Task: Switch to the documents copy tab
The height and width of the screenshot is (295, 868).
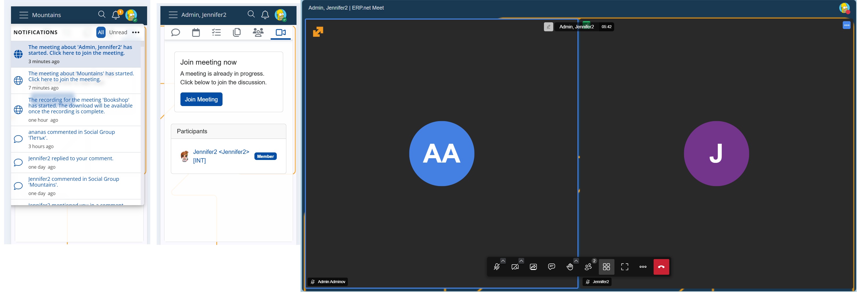Action: pos(237,32)
